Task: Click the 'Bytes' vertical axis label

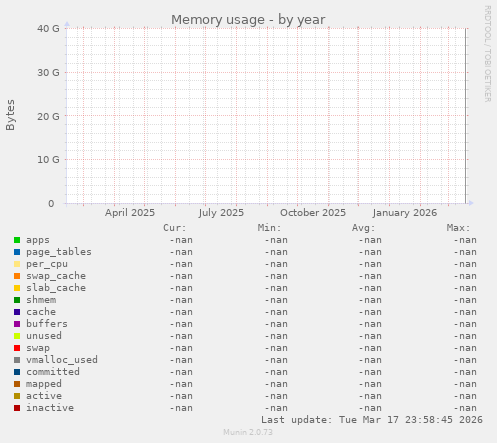Action: 11,115
